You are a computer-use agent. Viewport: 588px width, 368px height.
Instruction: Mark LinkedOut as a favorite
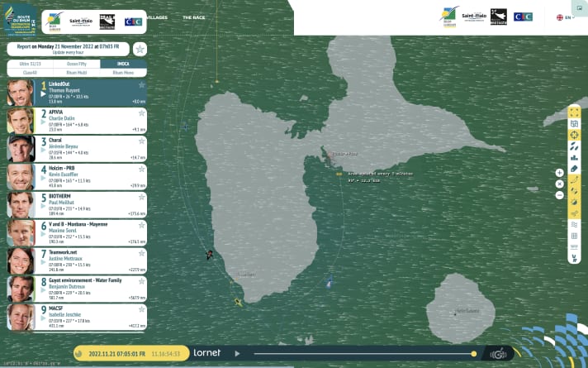[x=141, y=85]
